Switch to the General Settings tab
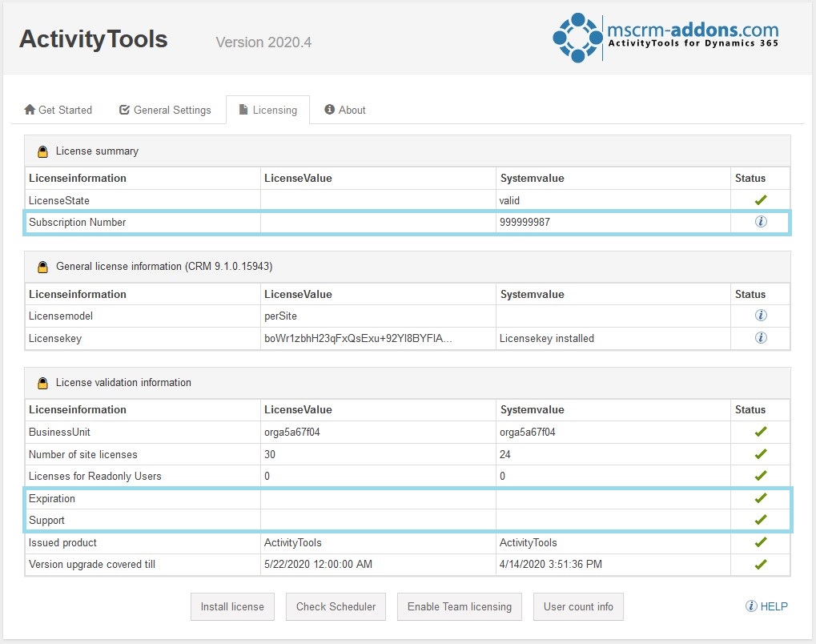The width and height of the screenshot is (816, 644). pos(166,110)
